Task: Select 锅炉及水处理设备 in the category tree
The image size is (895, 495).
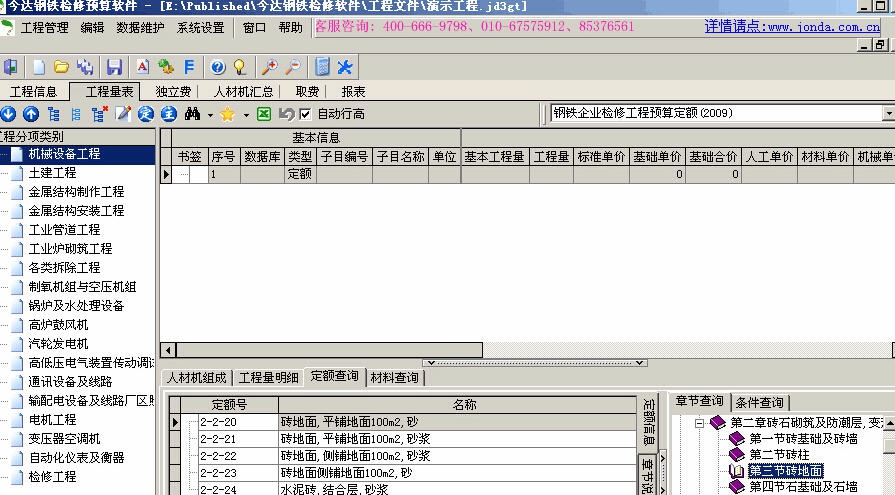Action: [x=76, y=305]
